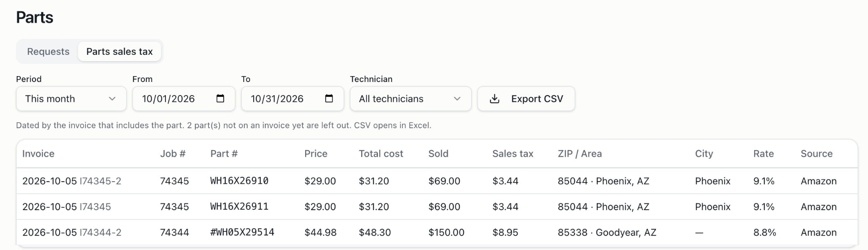Click part number #WH05X29514

242,233
